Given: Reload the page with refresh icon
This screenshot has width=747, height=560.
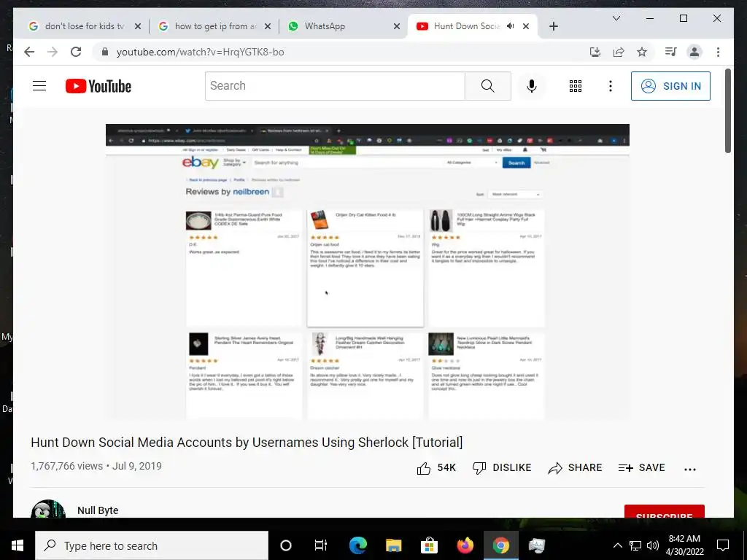Looking at the screenshot, I should point(76,52).
